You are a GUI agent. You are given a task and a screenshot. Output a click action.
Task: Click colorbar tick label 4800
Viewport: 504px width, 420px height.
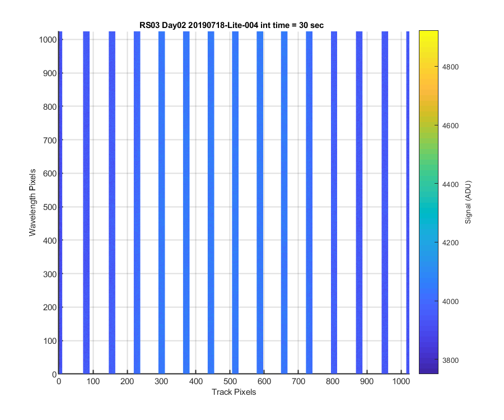pyautogui.click(x=450, y=67)
